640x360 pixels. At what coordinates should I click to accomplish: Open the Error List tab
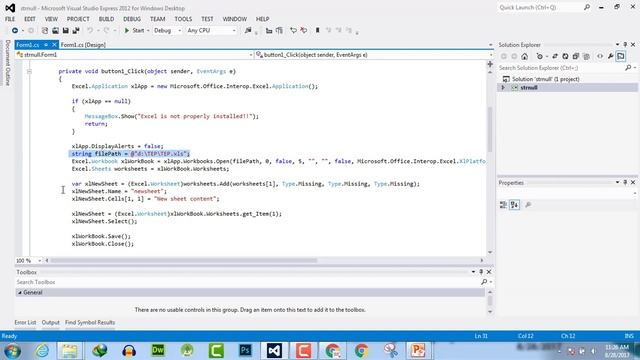(25, 322)
